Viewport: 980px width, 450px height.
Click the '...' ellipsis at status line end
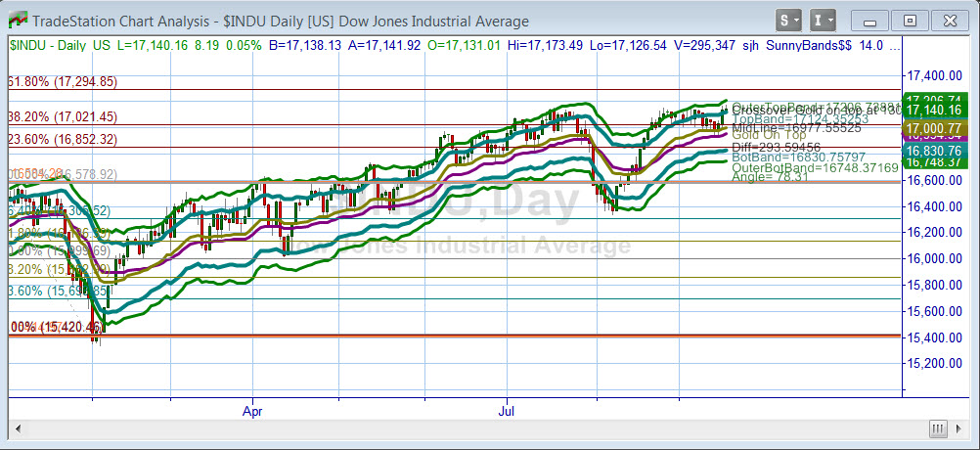coord(895,48)
